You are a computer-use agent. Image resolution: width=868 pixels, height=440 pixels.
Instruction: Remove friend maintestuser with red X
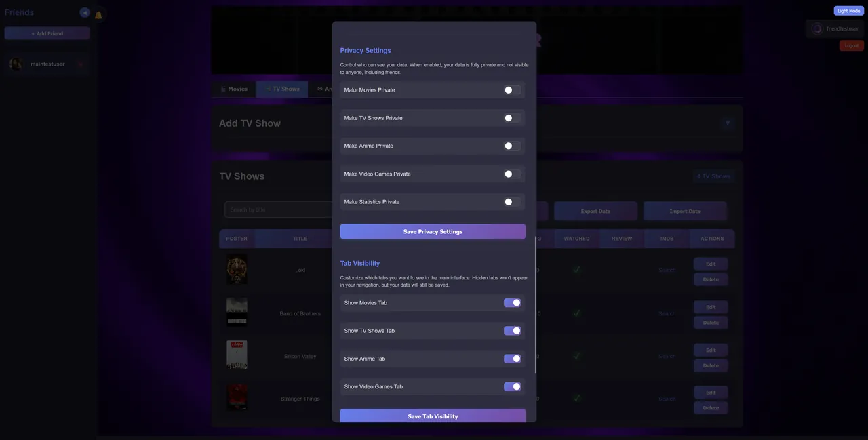(81, 64)
